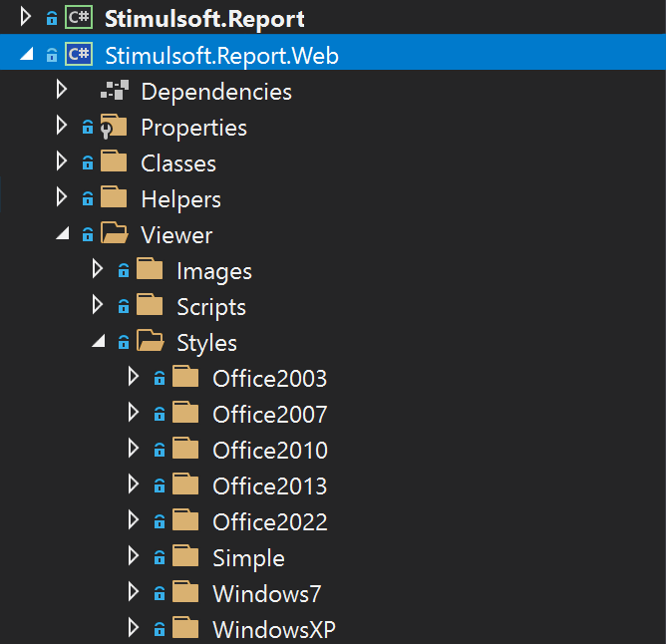Screen dimensions: 666x644
Task: Select the Properties label
Action: click(194, 128)
